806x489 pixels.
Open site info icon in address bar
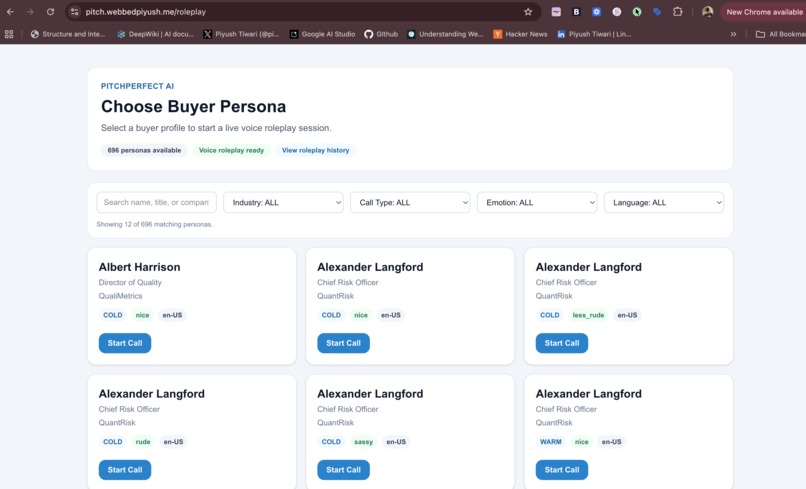click(75, 12)
